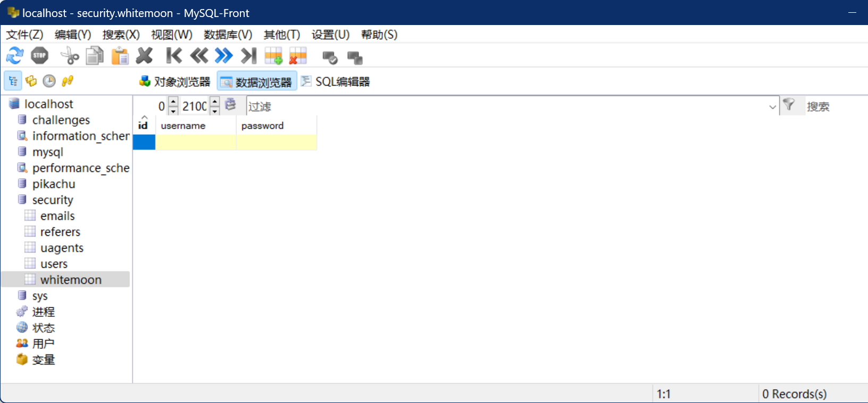868x403 pixels.
Task: Click the STOP icon
Action: [40, 55]
